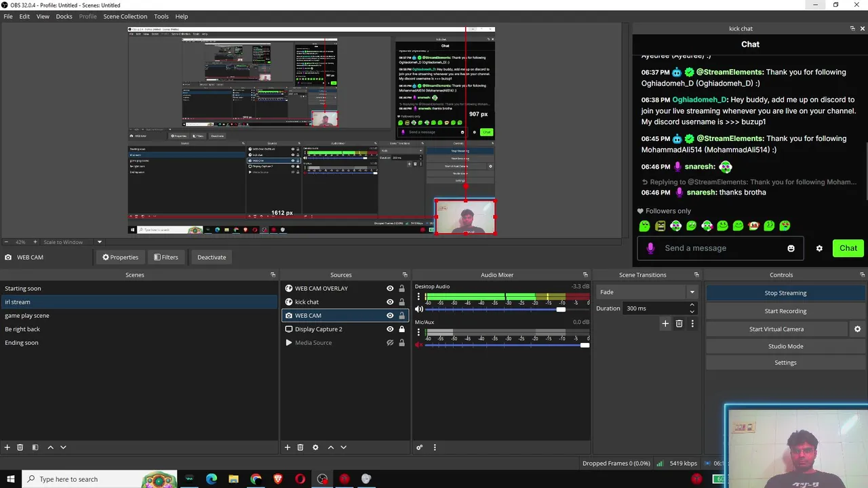The height and width of the screenshot is (488, 868).
Task: Pop out the Scenes dock
Action: point(273,274)
